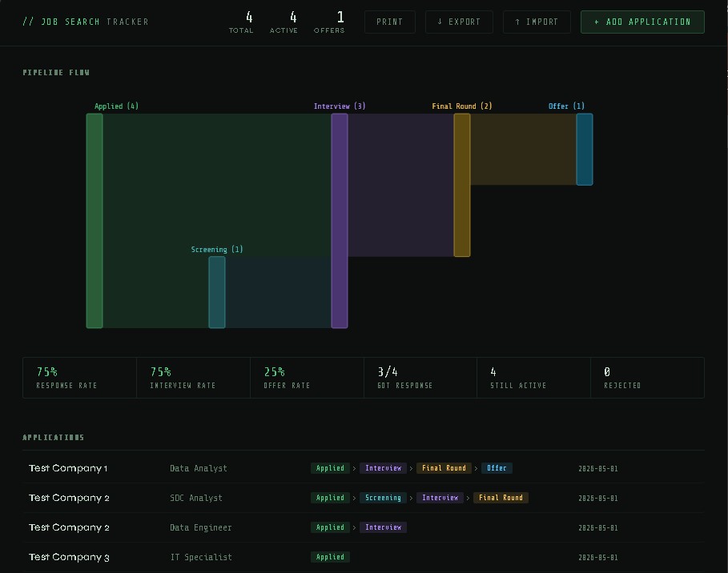Image resolution: width=728 pixels, height=573 pixels.
Task: Select the 25% Offer Rate card
Action: tap(307, 378)
